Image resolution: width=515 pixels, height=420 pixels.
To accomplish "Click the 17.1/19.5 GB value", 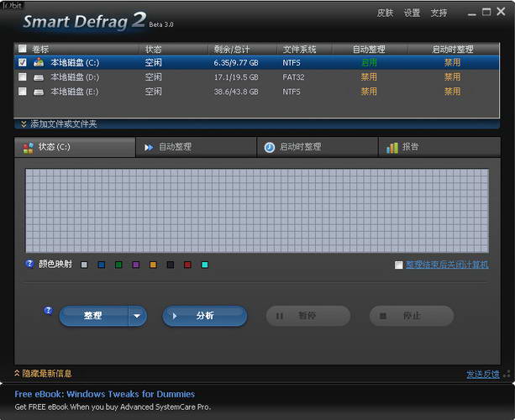I will point(236,77).
